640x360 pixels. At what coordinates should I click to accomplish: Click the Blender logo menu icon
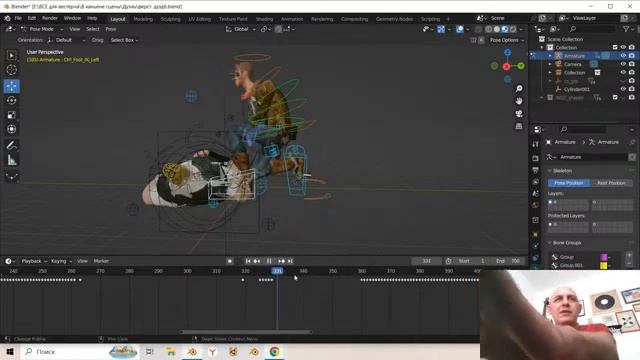point(7,18)
